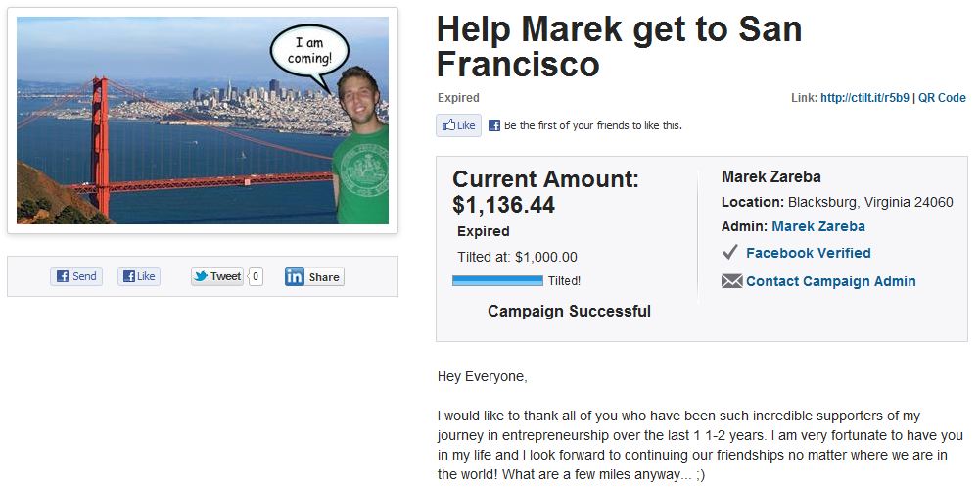This screenshot has height=489, width=980.
Task: Click the Facebook Send button
Action: click(x=76, y=276)
